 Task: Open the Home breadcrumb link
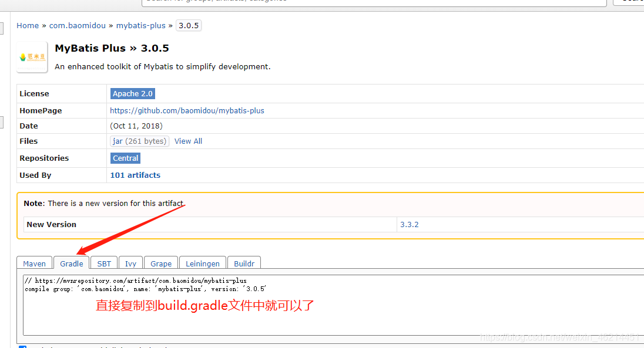[x=28, y=25]
